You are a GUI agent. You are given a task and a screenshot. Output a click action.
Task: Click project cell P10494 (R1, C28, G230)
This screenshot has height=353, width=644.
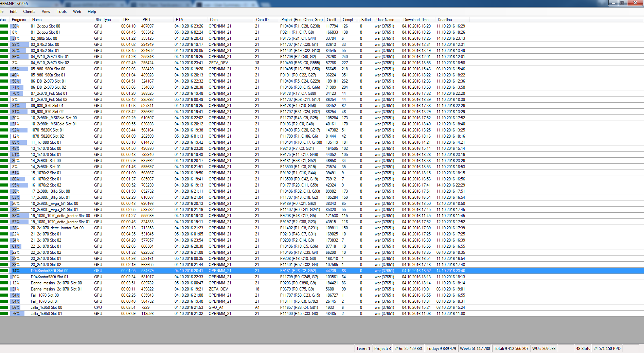pyautogui.click(x=300, y=26)
